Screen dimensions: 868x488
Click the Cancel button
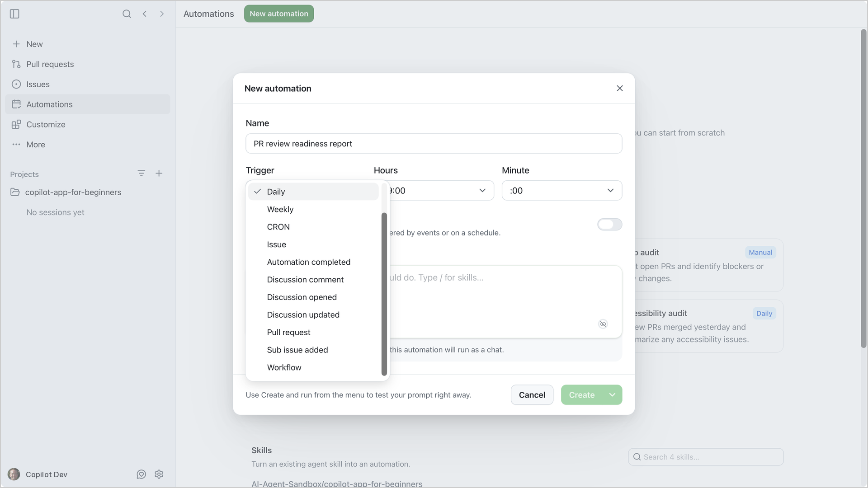click(x=532, y=395)
